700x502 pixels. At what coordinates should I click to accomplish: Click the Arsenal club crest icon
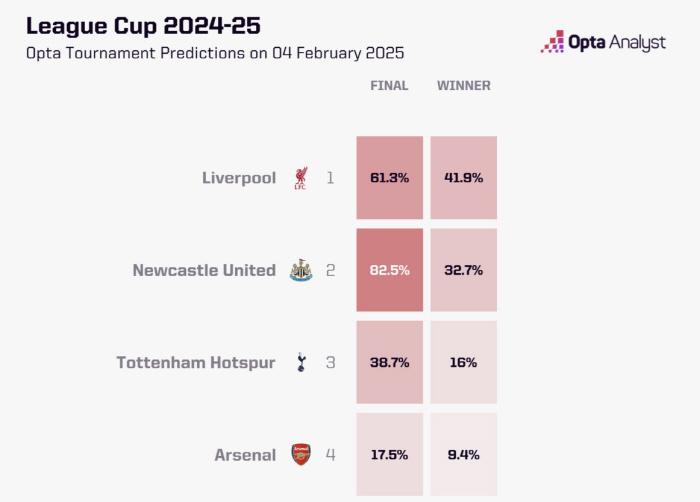click(x=300, y=454)
